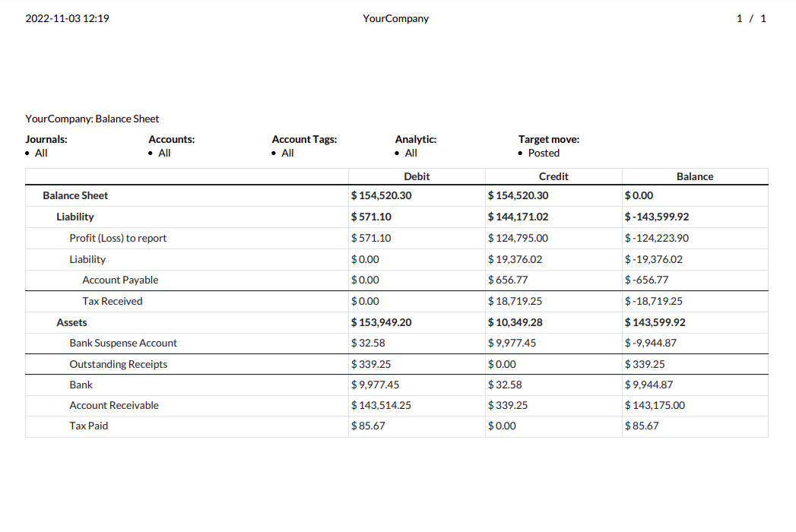Click Bank balance $ 9,944.87
Image resolution: width=796 pixels, height=532 pixels.
[649, 385]
